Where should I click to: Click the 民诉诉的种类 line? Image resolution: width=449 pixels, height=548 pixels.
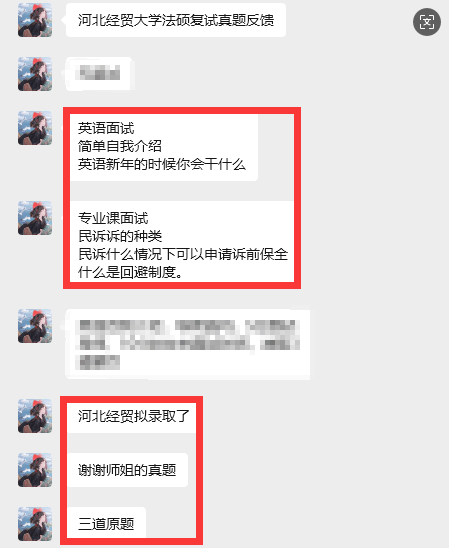click(120, 236)
